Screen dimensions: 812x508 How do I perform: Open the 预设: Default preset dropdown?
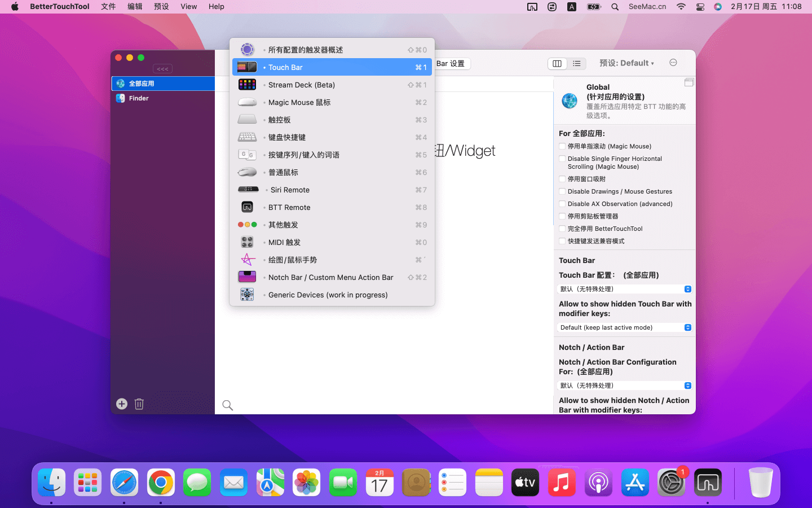tap(626, 63)
